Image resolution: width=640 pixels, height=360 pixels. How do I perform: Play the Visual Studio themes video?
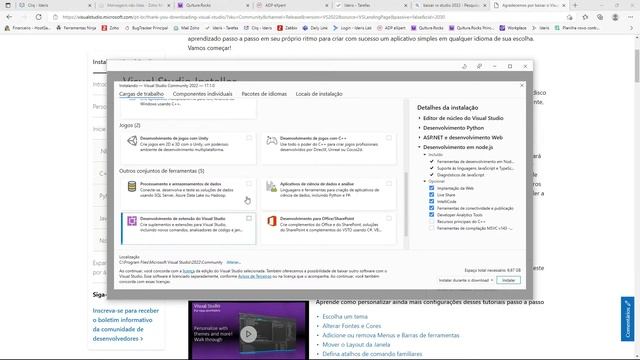(248, 334)
